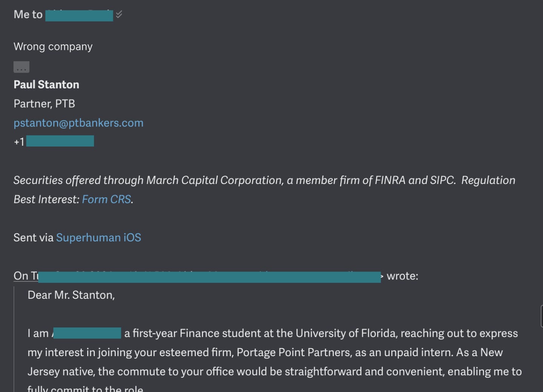Open the pstanton@ptbankers.com email link
Image resolution: width=543 pixels, height=392 pixels.
click(x=79, y=123)
